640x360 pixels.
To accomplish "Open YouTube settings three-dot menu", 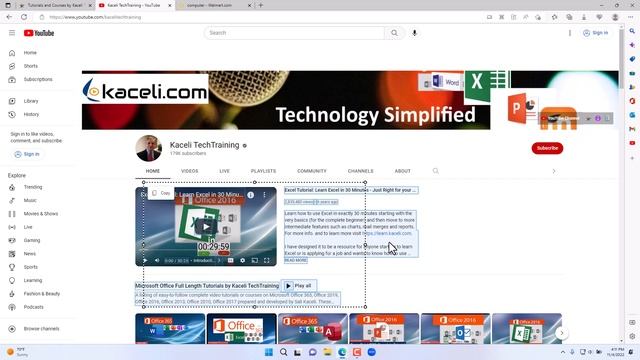I will [x=570, y=33].
